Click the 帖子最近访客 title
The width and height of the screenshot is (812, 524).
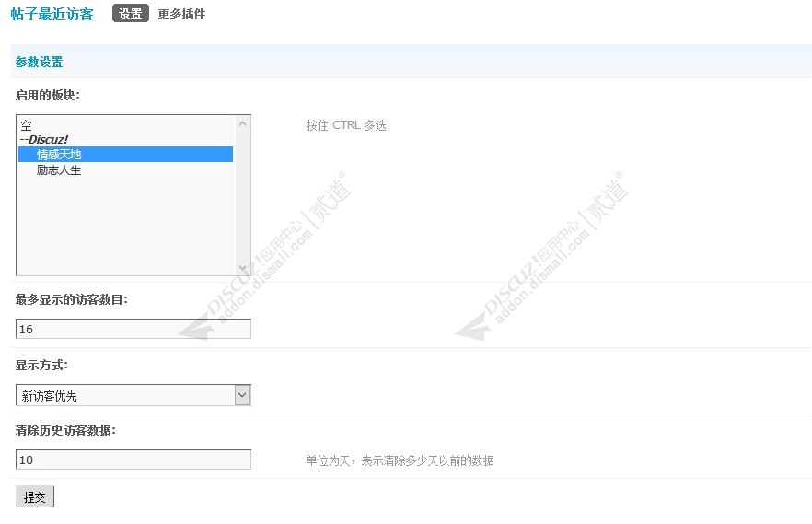point(52,14)
